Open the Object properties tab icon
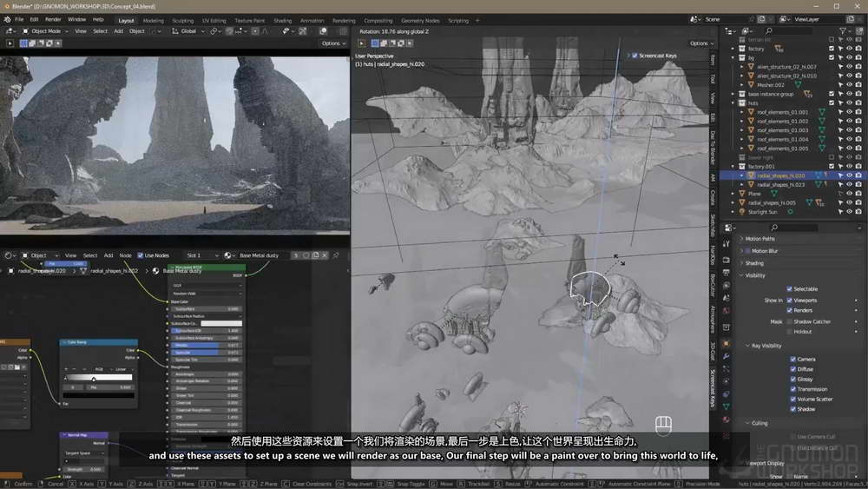 click(x=727, y=344)
